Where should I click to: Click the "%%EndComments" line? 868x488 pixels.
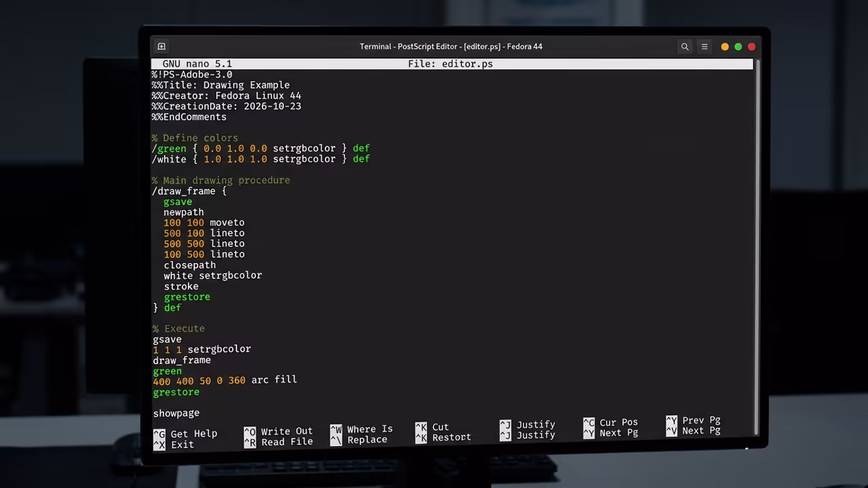189,117
